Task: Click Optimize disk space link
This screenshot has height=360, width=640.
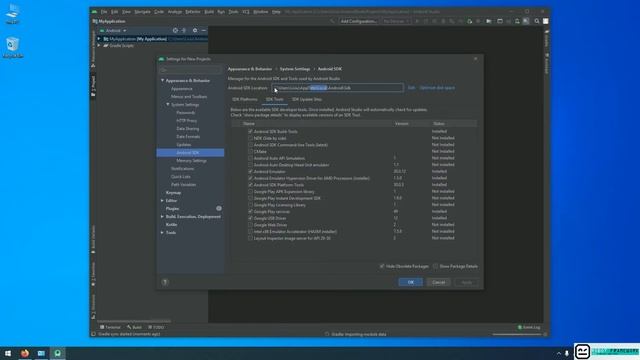Action: [437, 88]
